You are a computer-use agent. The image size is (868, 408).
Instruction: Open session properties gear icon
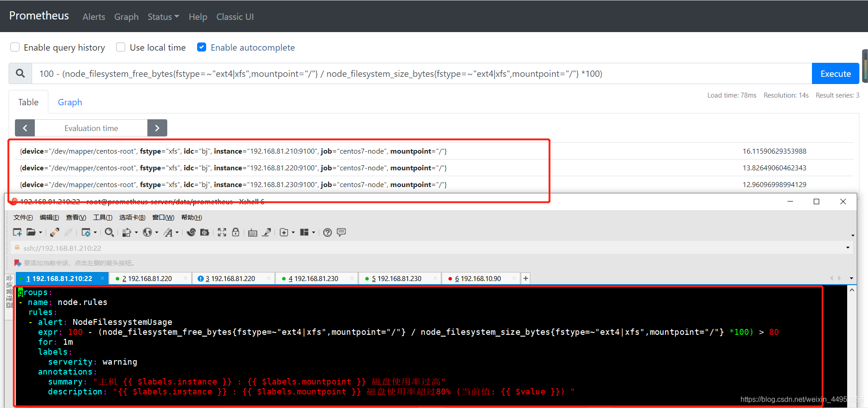pos(86,232)
